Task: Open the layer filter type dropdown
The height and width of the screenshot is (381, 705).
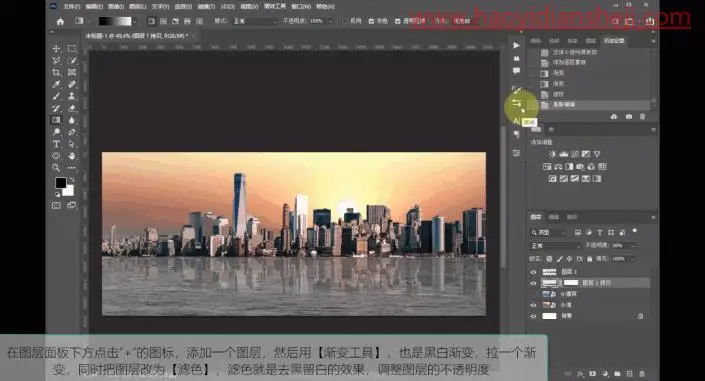Action: (548, 233)
